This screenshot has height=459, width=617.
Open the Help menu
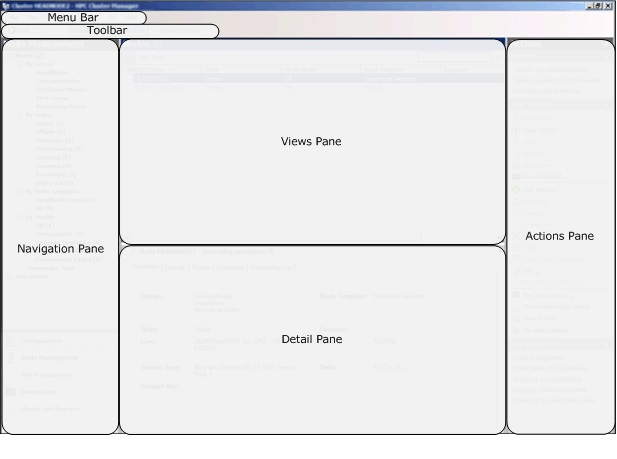[130, 18]
